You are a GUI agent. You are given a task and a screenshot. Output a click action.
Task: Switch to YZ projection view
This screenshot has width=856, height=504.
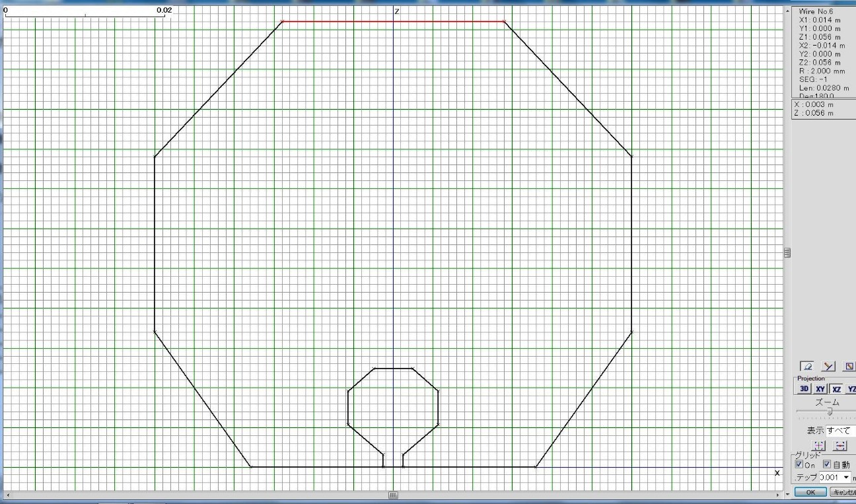[851, 389]
